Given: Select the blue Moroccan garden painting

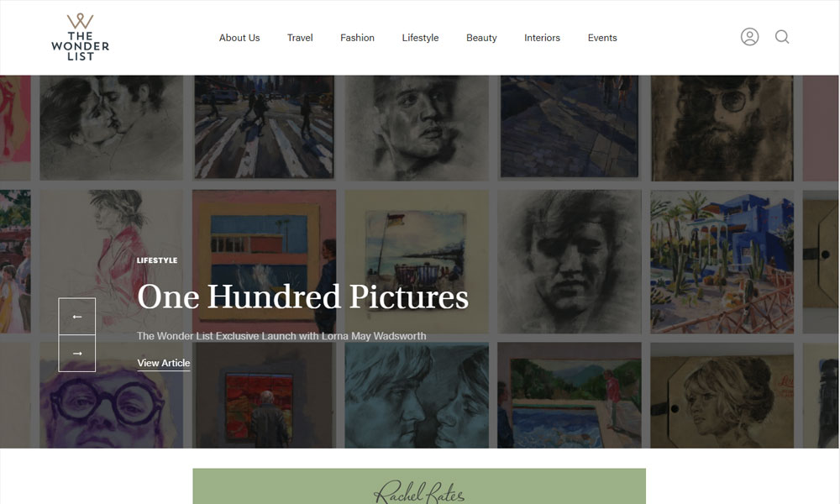Looking at the screenshot, I should [722, 262].
